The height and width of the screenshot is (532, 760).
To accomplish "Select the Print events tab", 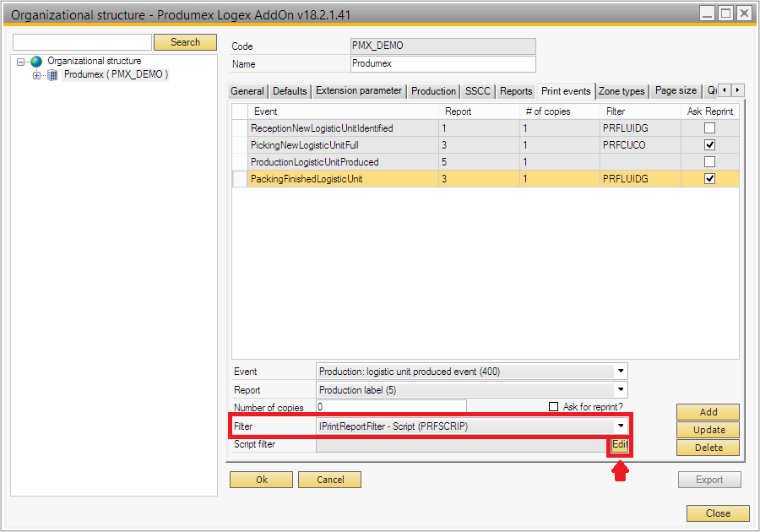I will click(x=566, y=91).
